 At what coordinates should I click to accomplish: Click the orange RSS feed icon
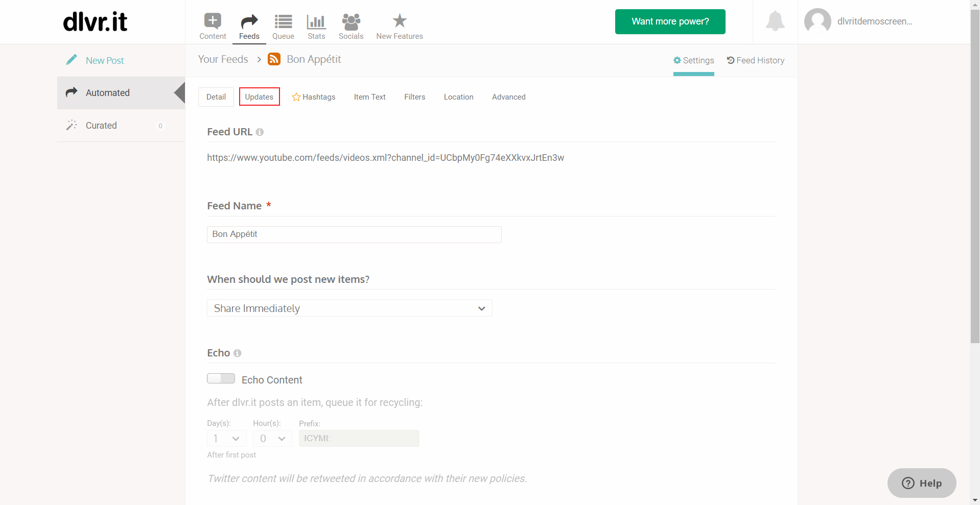274,59
